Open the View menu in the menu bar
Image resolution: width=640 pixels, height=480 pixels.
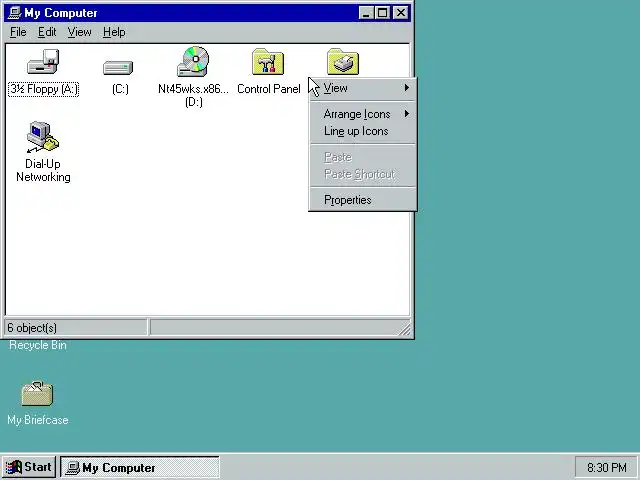click(x=79, y=32)
